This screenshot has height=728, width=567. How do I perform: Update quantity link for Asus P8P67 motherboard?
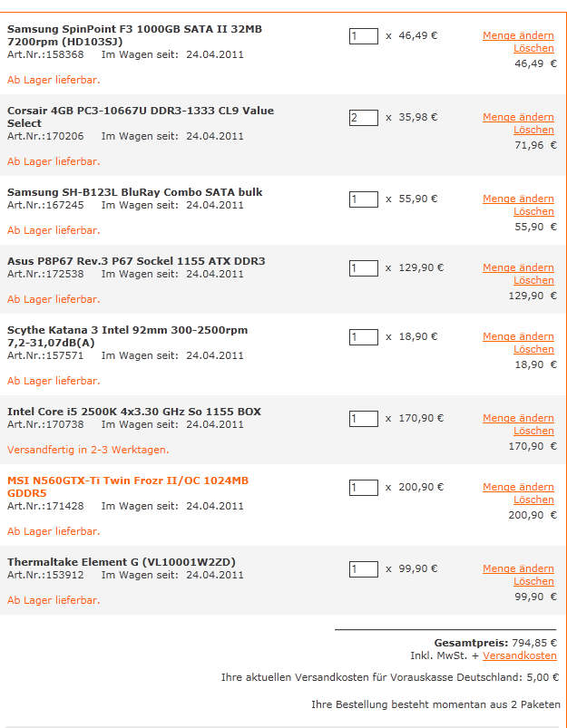[x=518, y=267]
